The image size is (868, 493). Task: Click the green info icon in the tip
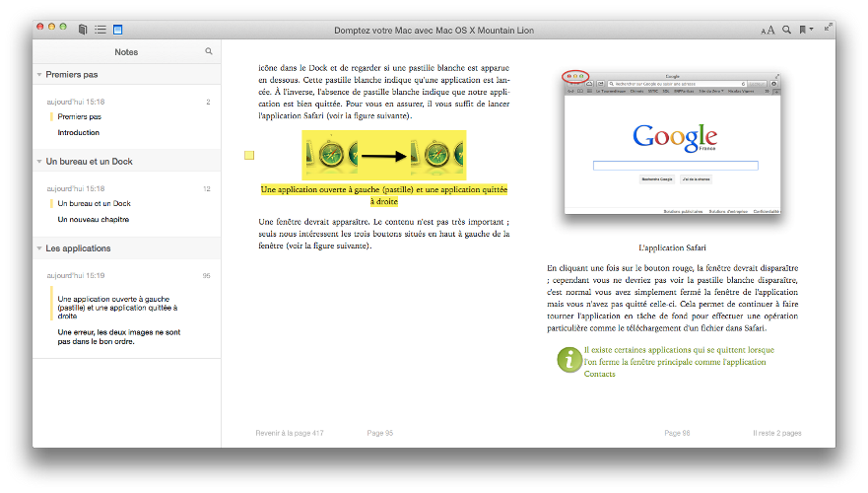point(569,360)
